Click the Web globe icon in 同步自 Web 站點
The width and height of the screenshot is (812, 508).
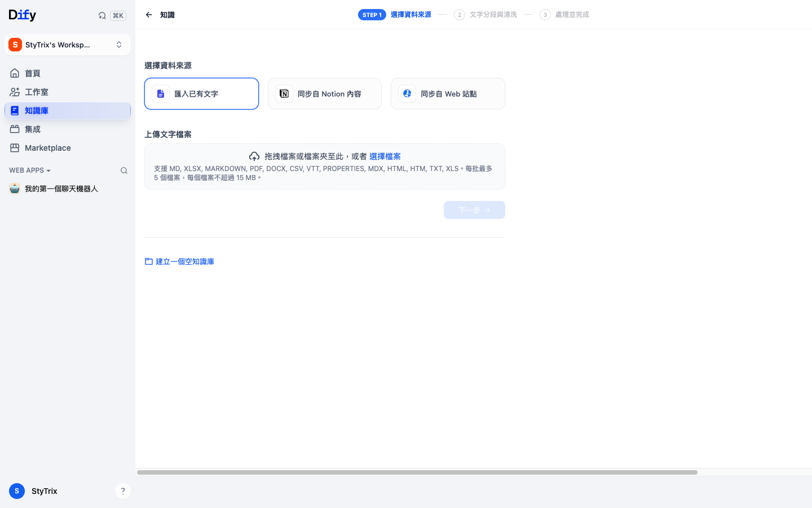click(407, 94)
